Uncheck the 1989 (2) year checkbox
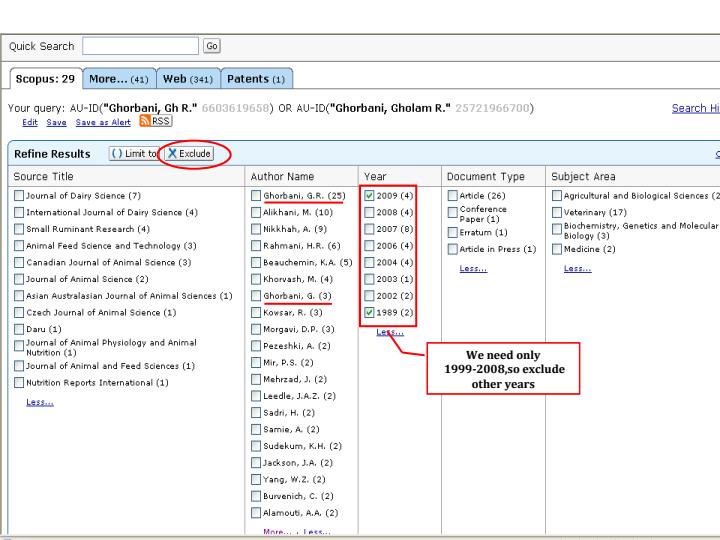 (x=369, y=312)
